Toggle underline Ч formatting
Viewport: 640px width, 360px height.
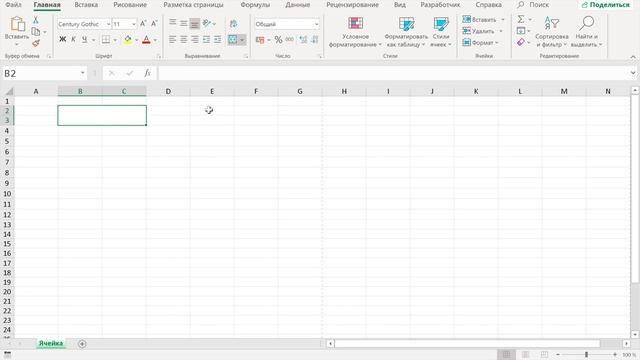(x=84, y=40)
